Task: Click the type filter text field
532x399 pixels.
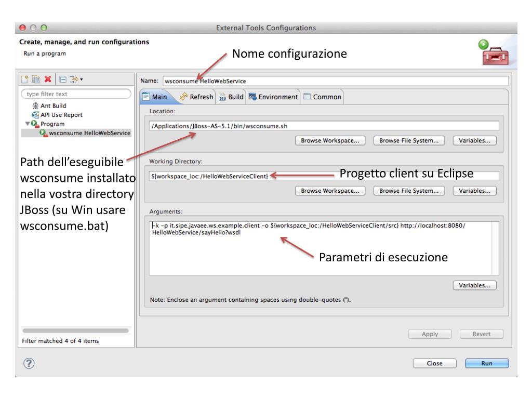Action: [x=76, y=94]
